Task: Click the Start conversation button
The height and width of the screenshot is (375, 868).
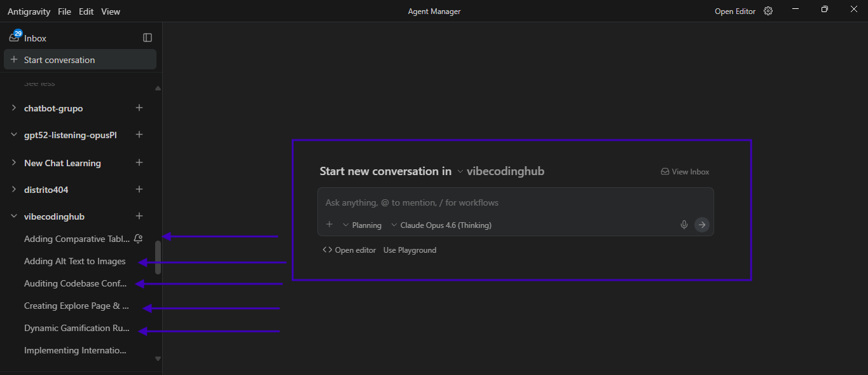Action: click(80, 60)
